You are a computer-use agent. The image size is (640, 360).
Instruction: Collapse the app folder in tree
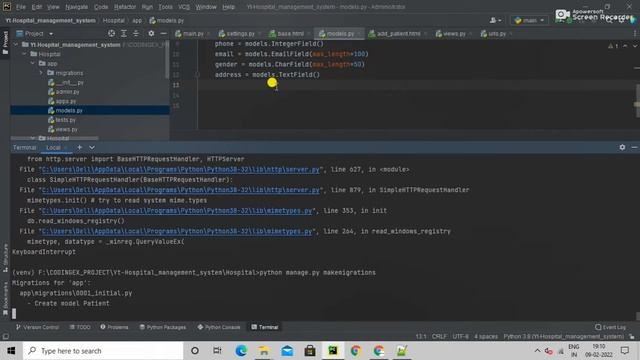(33, 63)
